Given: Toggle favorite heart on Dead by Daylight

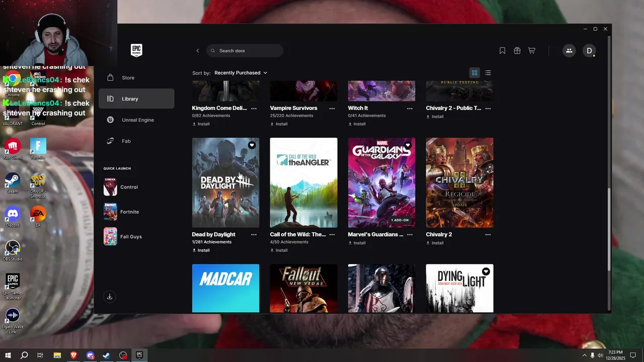Looking at the screenshot, I should coord(252,145).
